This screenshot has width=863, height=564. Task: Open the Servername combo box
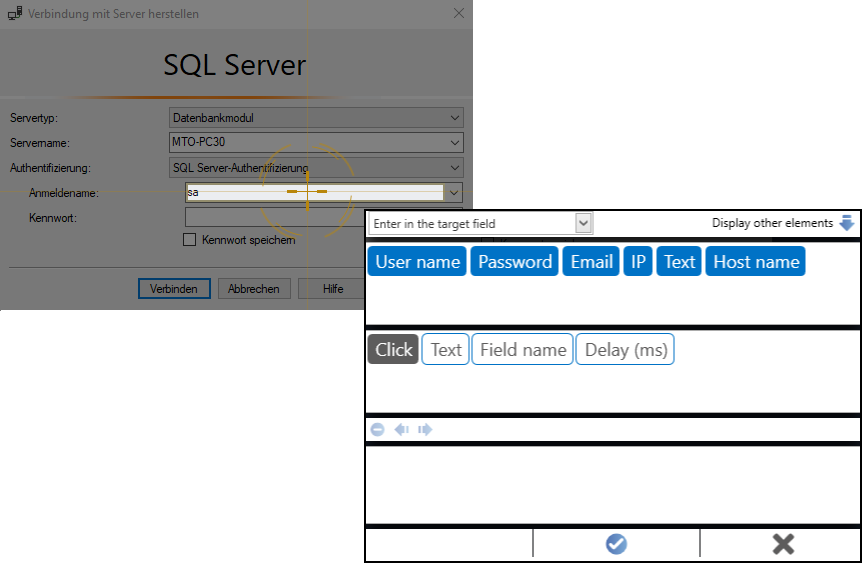316,143
